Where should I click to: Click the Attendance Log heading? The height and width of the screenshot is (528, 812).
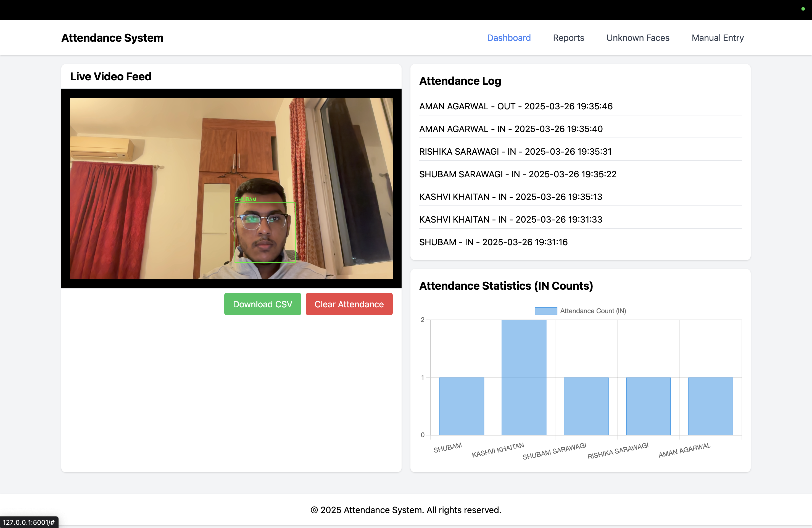pos(460,81)
